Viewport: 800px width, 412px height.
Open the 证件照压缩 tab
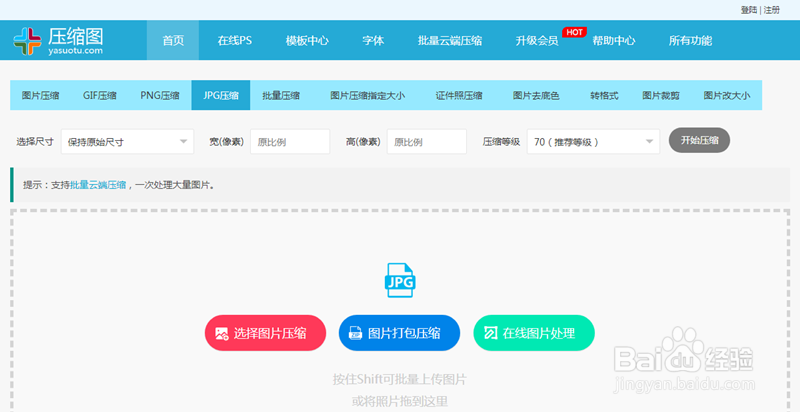coord(459,95)
